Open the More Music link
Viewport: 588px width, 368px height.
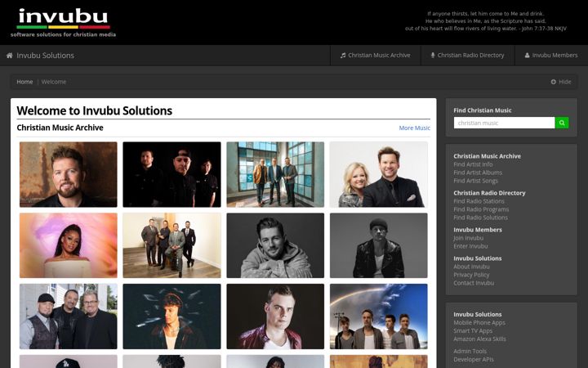point(414,128)
